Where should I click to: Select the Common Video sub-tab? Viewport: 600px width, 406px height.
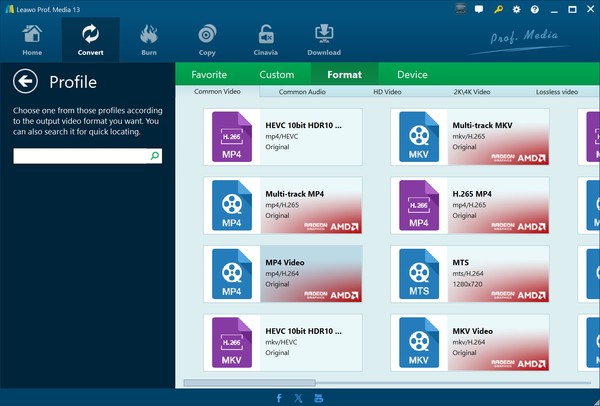(x=217, y=91)
